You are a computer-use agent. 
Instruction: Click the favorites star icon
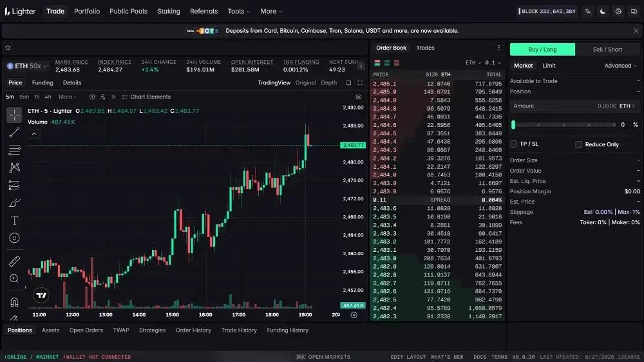pos(8,48)
